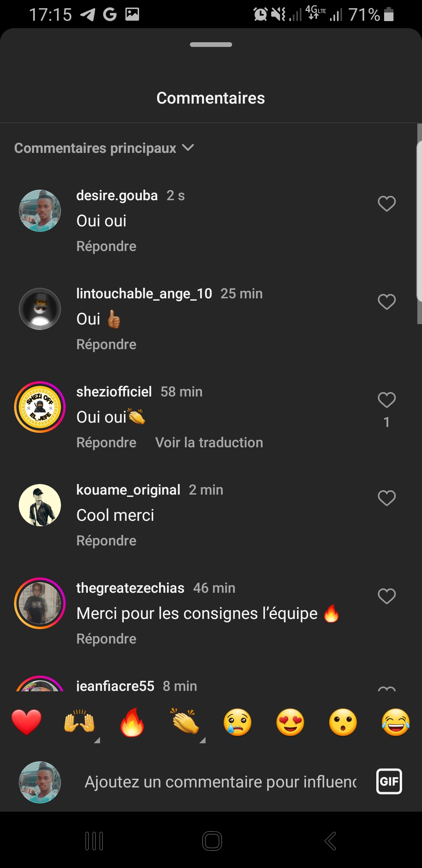Like lintouchable_ange_10's comment
The height and width of the screenshot is (868, 422).
pos(387,302)
